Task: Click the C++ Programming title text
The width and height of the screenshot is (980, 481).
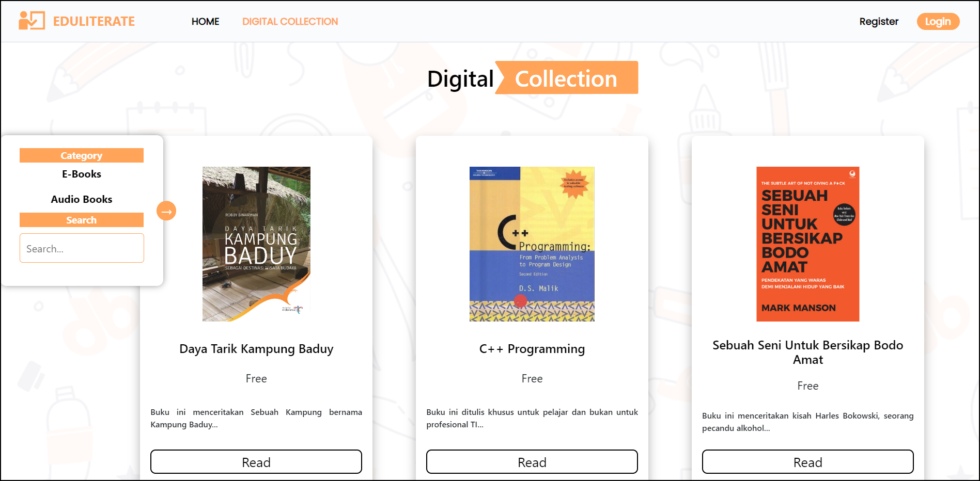Action: (532, 349)
